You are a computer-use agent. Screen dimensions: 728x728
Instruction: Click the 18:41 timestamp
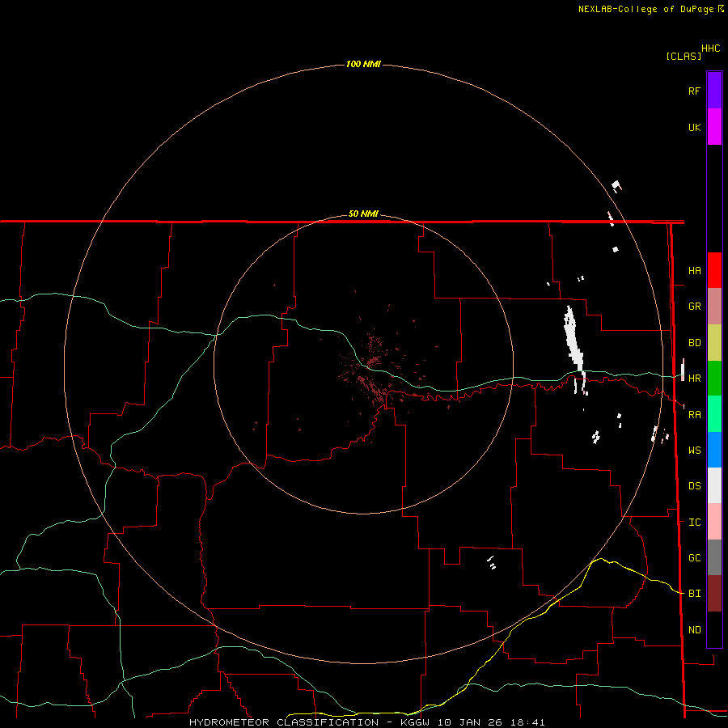527,722
